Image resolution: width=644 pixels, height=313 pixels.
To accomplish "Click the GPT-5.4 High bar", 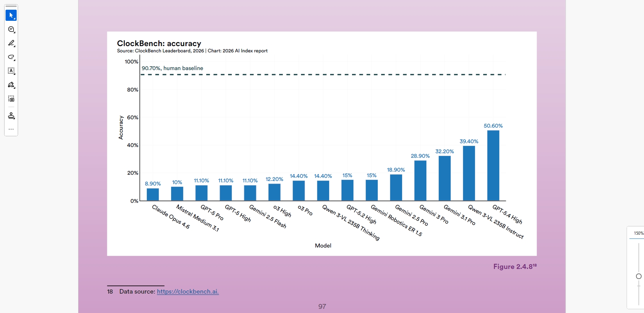I will click(x=493, y=166).
